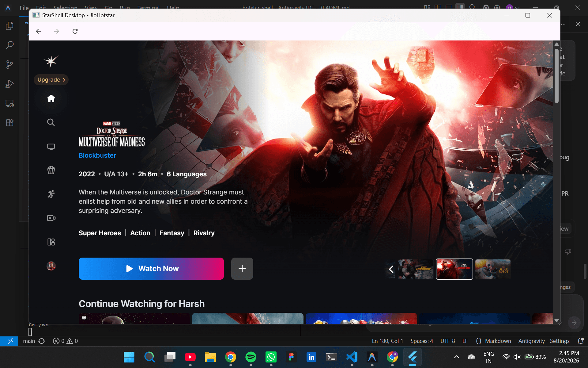Reload the page in StarShell Desktop
Image resolution: width=588 pixels, height=368 pixels.
pos(75,31)
